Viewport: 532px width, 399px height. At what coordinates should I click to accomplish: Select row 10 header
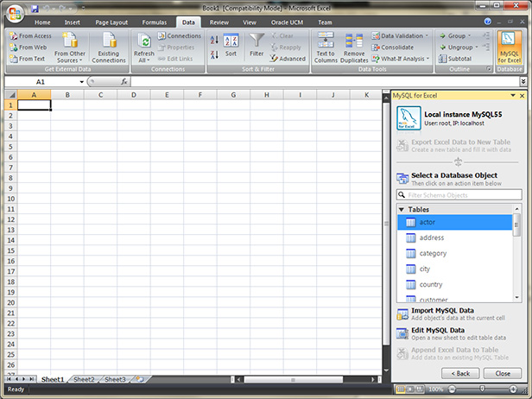tap(11, 199)
